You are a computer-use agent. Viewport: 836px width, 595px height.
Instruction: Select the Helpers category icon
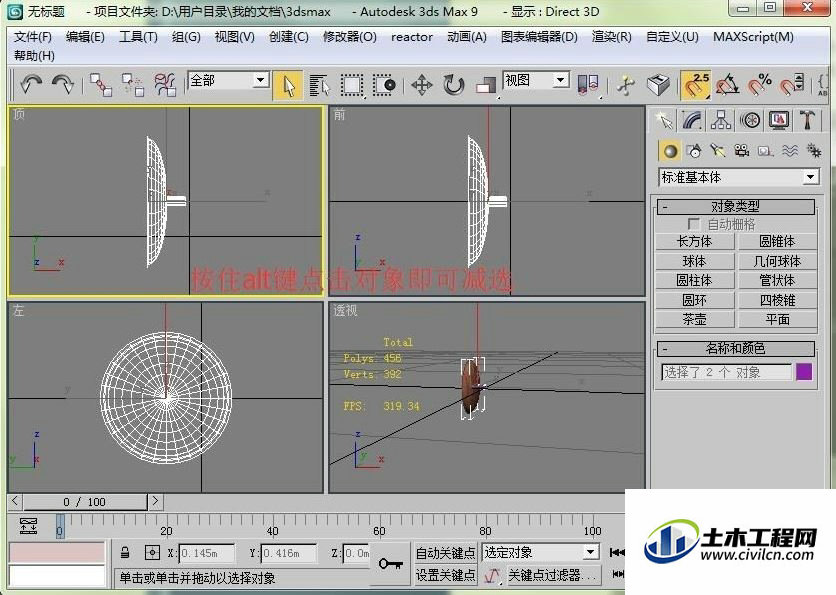click(766, 151)
